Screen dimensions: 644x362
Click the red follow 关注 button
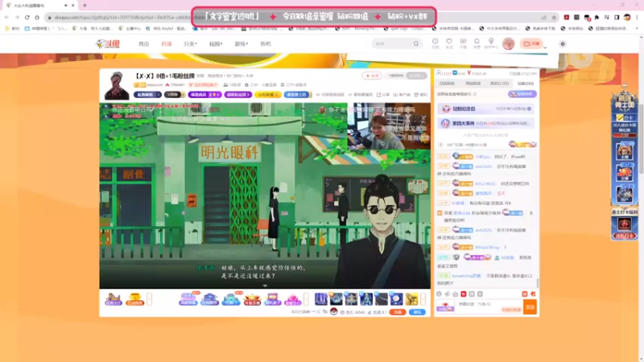372,76
